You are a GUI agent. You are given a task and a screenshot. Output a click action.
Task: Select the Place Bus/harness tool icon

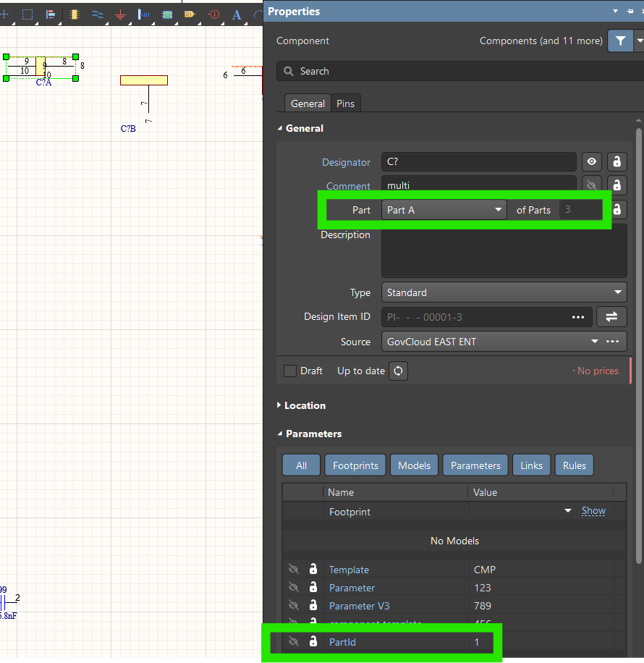(x=144, y=14)
